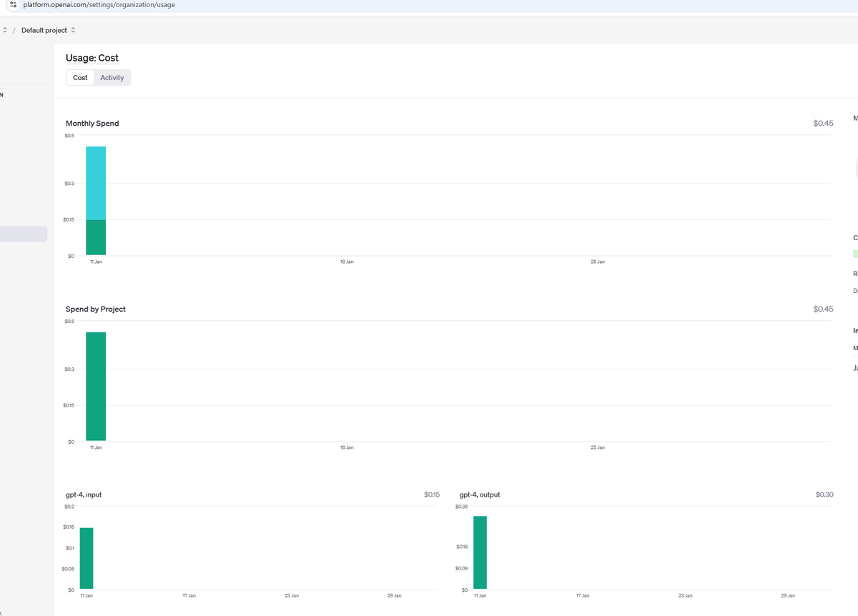The width and height of the screenshot is (858, 616).
Task: Click the "Spend by Project" chart title
Action: pos(96,309)
